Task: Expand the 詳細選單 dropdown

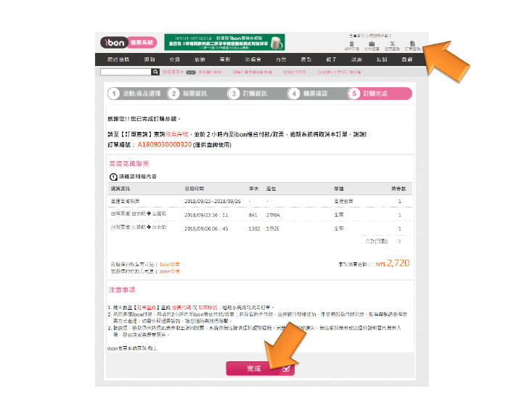Action: 172,73
